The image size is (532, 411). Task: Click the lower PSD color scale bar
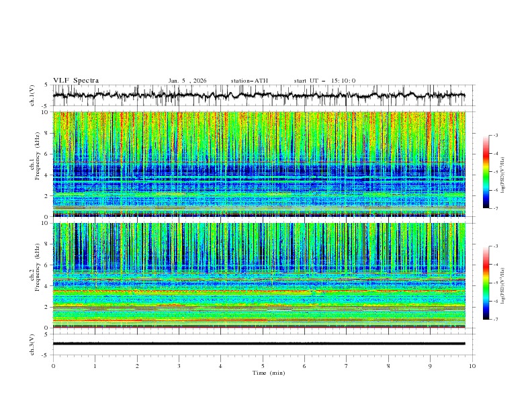tap(486, 283)
